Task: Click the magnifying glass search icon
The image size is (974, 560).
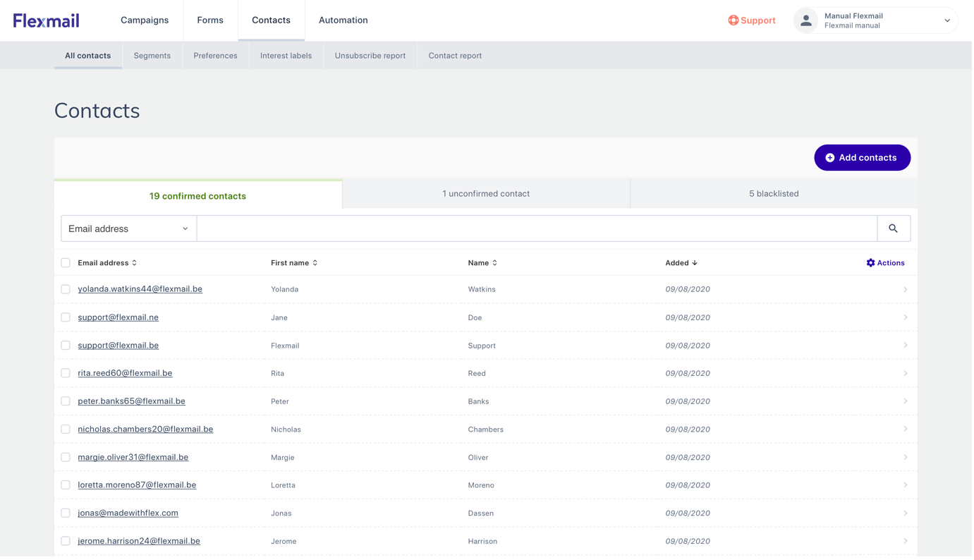Action: pos(893,228)
